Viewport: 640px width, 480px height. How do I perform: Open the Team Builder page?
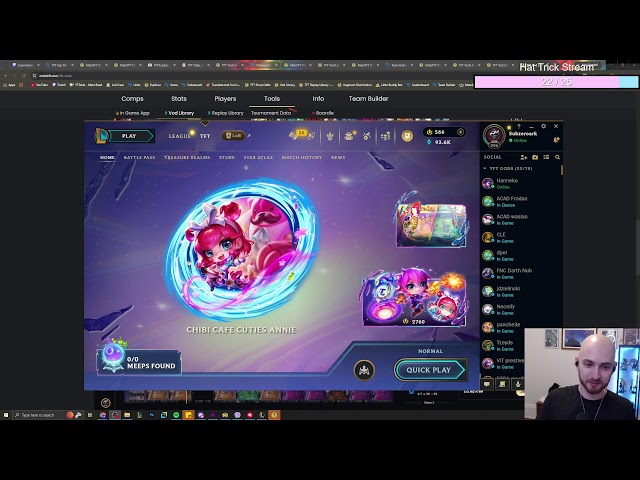pos(368,99)
